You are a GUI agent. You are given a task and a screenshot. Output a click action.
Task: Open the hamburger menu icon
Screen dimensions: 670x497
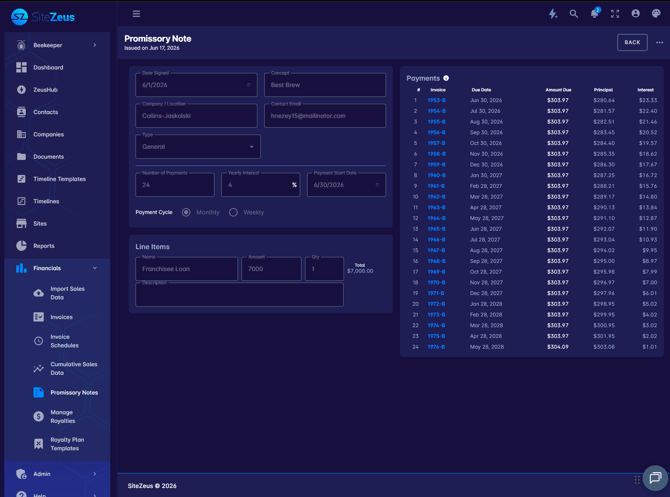[x=136, y=14]
